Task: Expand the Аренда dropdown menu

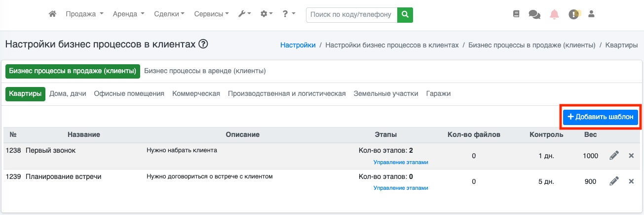Action: point(128,14)
